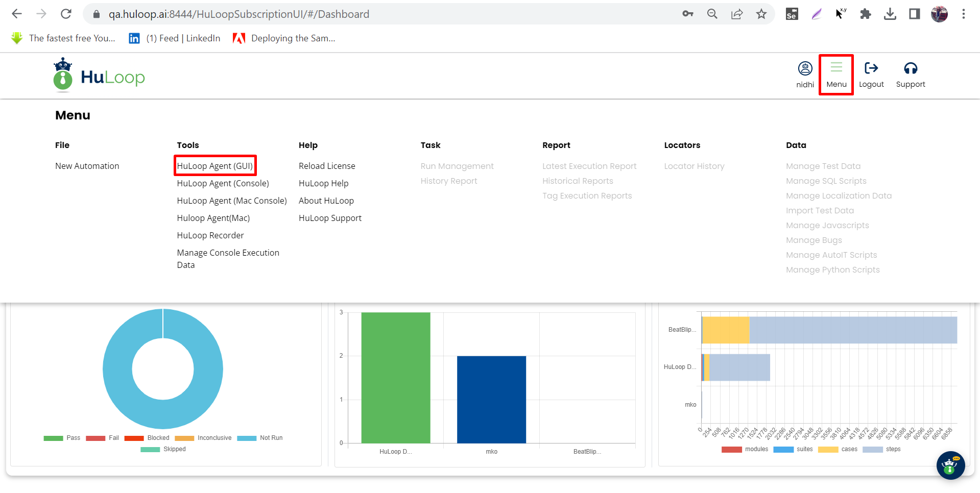
Task: Bookmark this page with the star icon
Action: coord(761,14)
